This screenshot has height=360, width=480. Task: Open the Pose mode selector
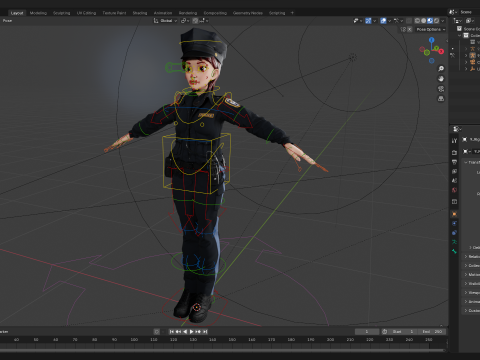[x=7, y=21]
